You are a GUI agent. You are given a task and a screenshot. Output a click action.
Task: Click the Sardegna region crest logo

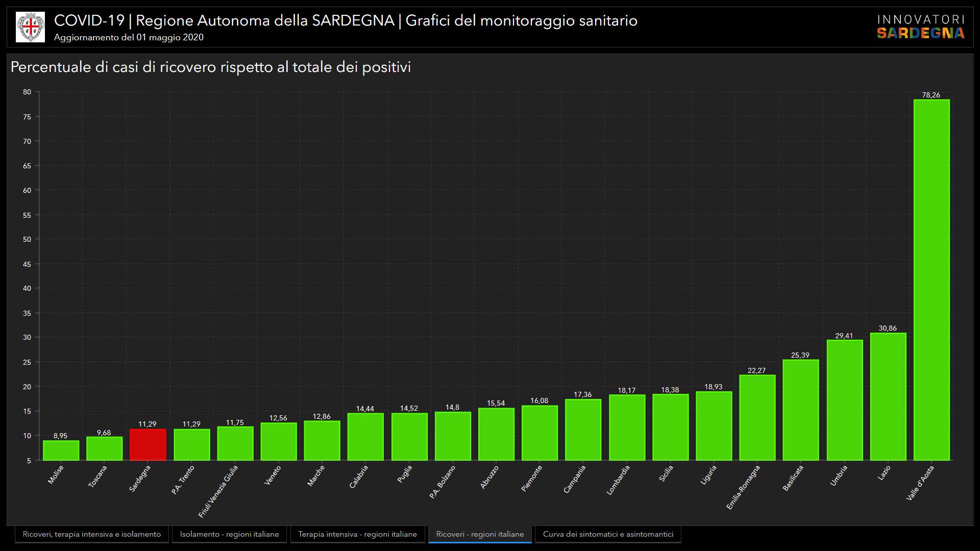30,27
